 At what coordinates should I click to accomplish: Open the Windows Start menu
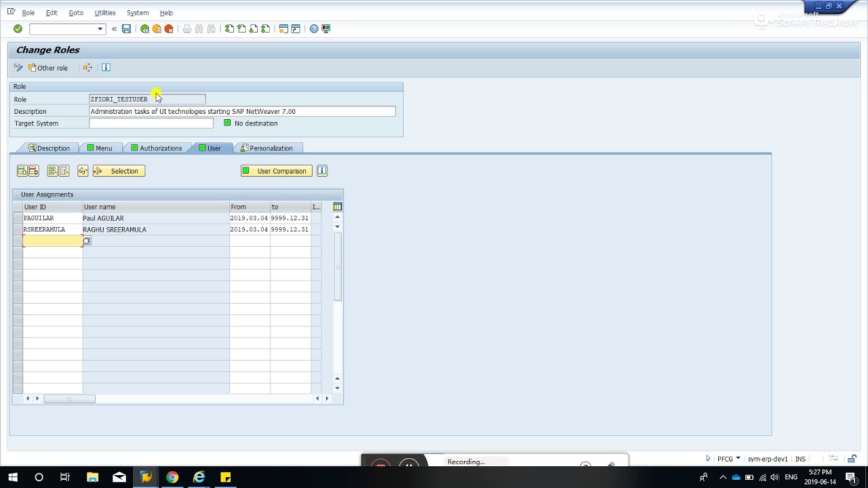[12, 477]
